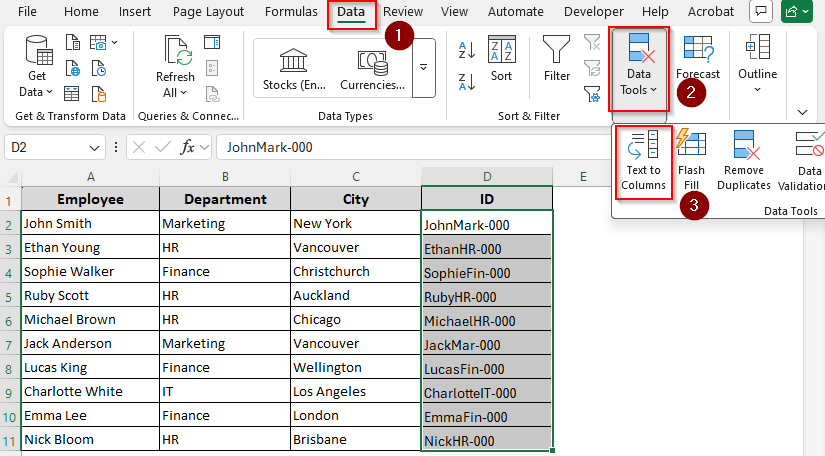Click cell containing NickHR-000

tap(487, 440)
